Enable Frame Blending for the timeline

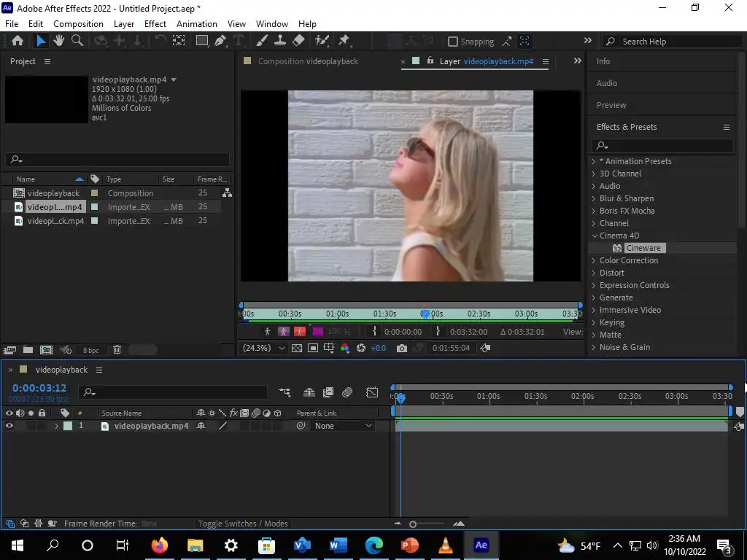point(328,392)
